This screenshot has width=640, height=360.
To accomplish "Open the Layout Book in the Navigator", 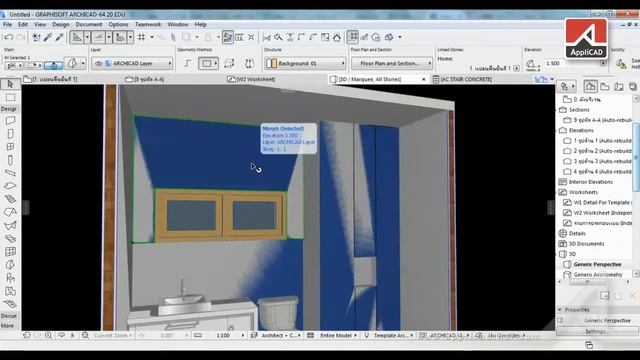I will [x=619, y=86].
